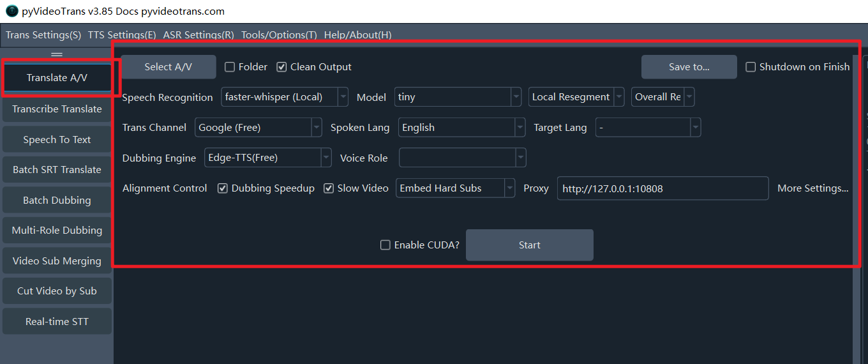Switch to Speech To Text tab
868x364 pixels.
(x=57, y=140)
